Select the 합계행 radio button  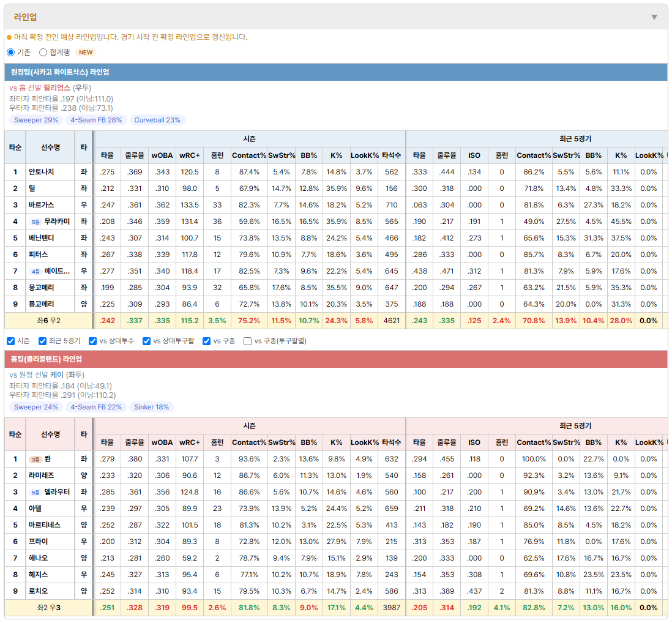pyautogui.click(x=43, y=52)
